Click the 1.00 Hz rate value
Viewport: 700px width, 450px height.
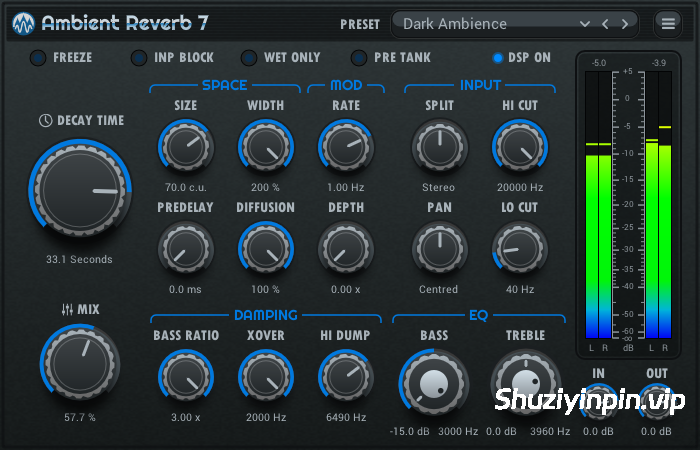(x=346, y=188)
